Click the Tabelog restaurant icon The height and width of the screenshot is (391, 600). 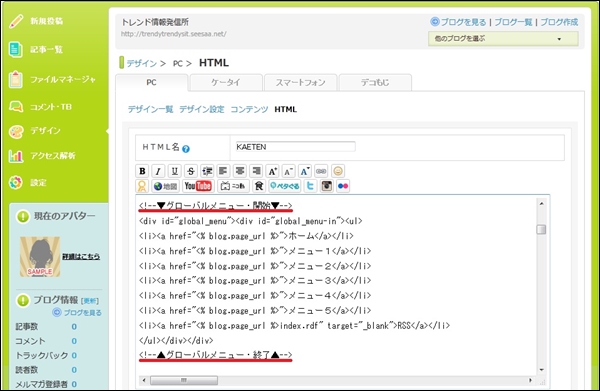coord(259,186)
